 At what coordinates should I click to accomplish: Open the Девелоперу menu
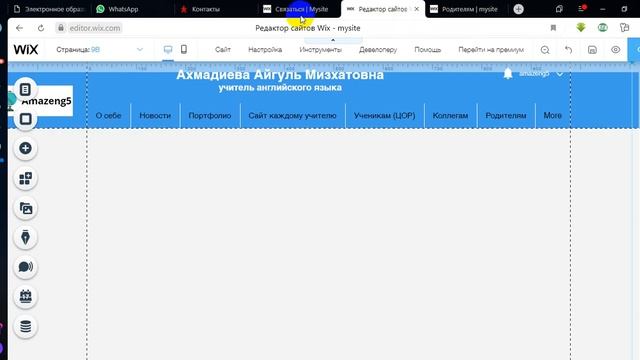point(378,49)
